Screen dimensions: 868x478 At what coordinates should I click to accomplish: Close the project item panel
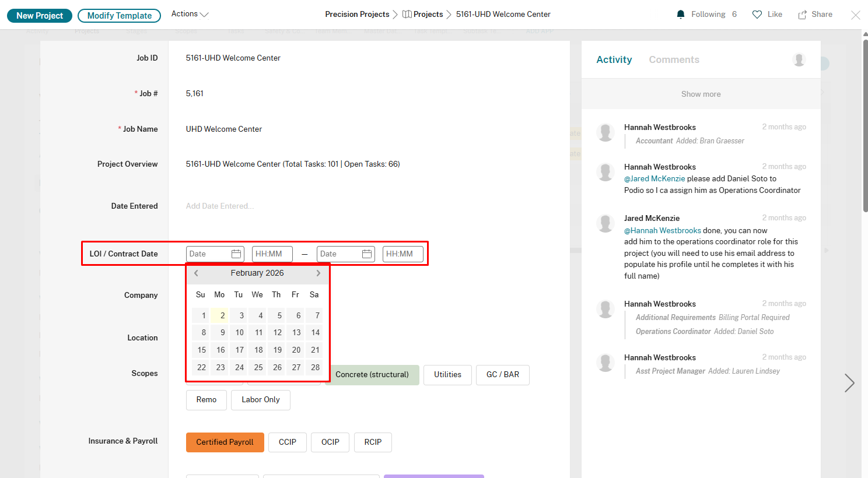[x=855, y=15]
